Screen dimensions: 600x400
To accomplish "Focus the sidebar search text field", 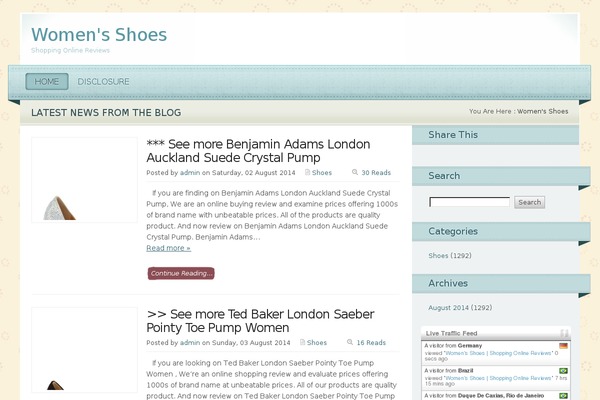I will (469, 202).
